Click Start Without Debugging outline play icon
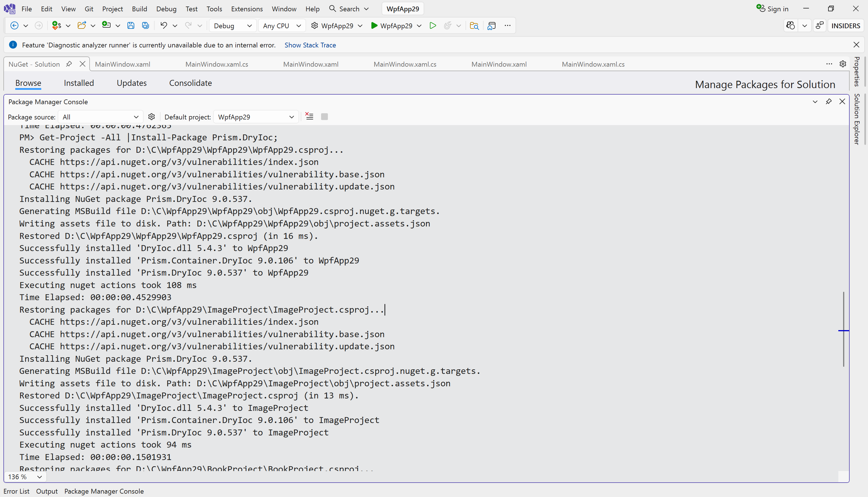The height and width of the screenshot is (497, 868). pyautogui.click(x=432, y=26)
